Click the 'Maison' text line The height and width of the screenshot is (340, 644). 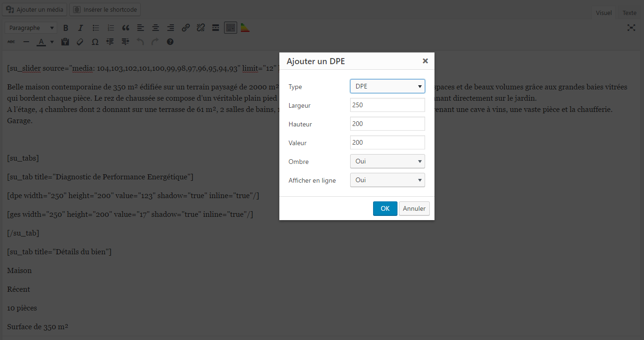point(20,270)
